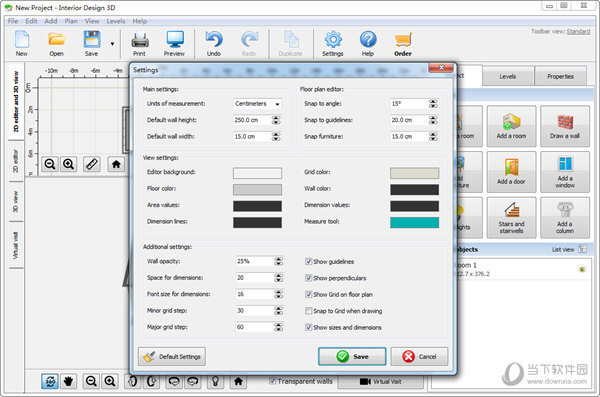
Task: Toggle Show guidelines checkbox
Action: click(308, 261)
